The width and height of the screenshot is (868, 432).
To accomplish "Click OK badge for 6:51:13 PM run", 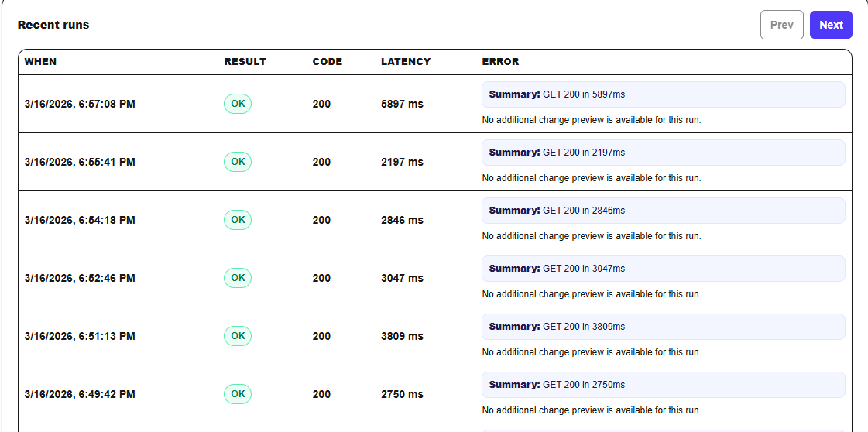I will coord(238,336).
